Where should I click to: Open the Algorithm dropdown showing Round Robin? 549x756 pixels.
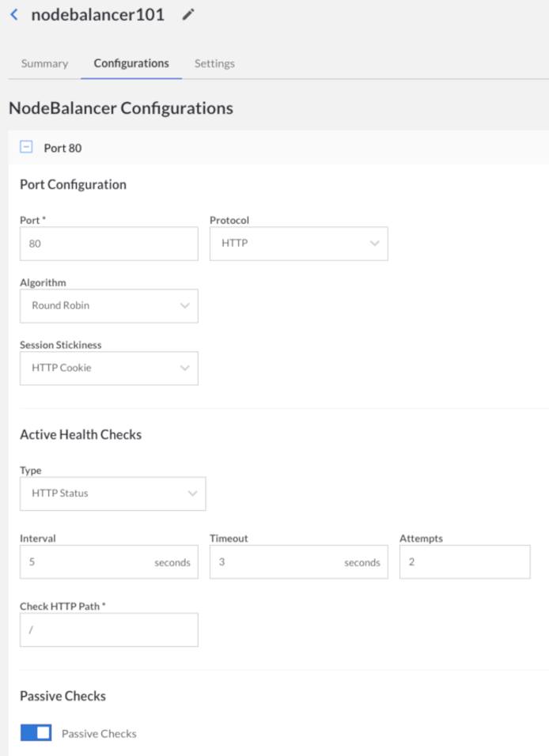(x=108, y=306)
